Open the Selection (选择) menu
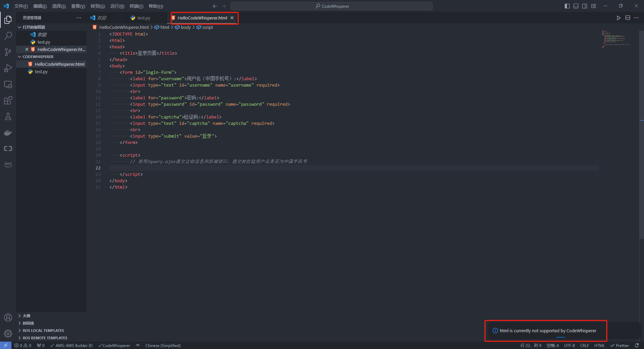Screen dimensions: 644x349 click(59, 6)
